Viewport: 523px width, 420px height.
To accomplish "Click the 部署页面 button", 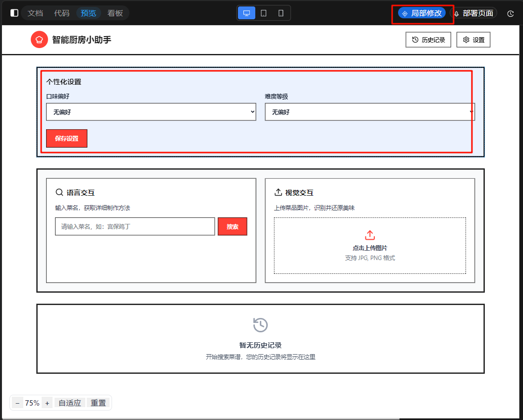I will [x=473, y=13].
